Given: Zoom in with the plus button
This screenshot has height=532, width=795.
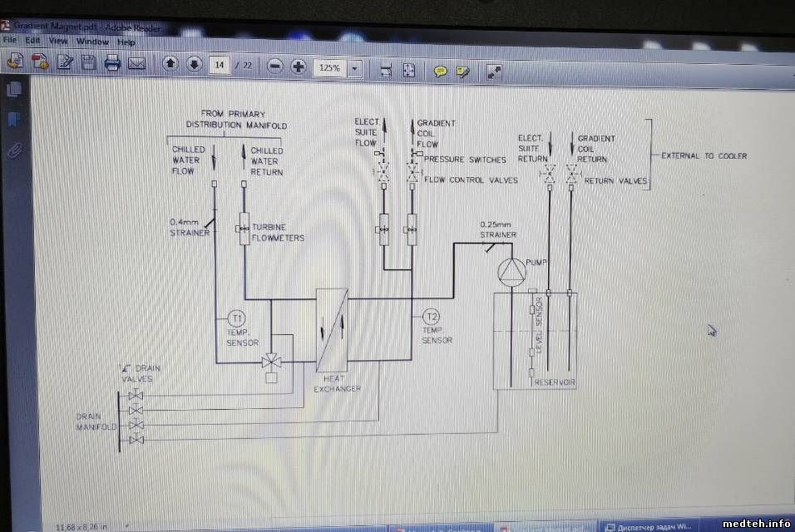Looking at the screenshot, I should tap(299, 66).
